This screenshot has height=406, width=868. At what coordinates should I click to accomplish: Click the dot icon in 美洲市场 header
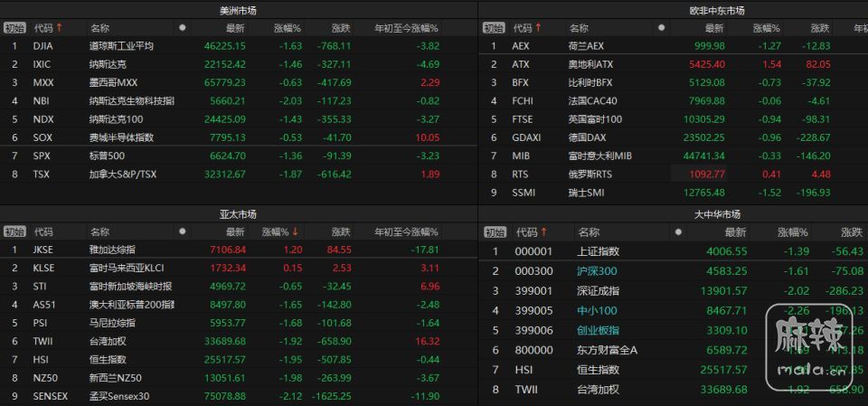click(183, 29)
